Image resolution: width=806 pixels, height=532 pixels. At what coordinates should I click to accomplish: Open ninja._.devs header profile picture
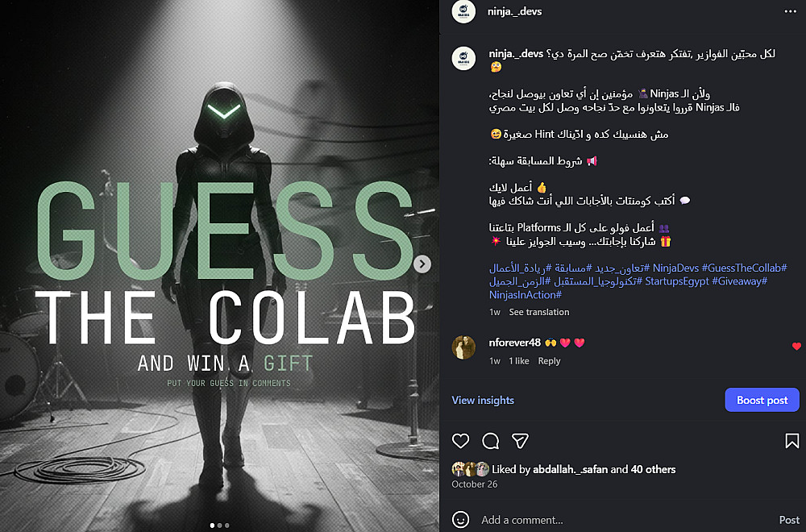click(463, 11)
